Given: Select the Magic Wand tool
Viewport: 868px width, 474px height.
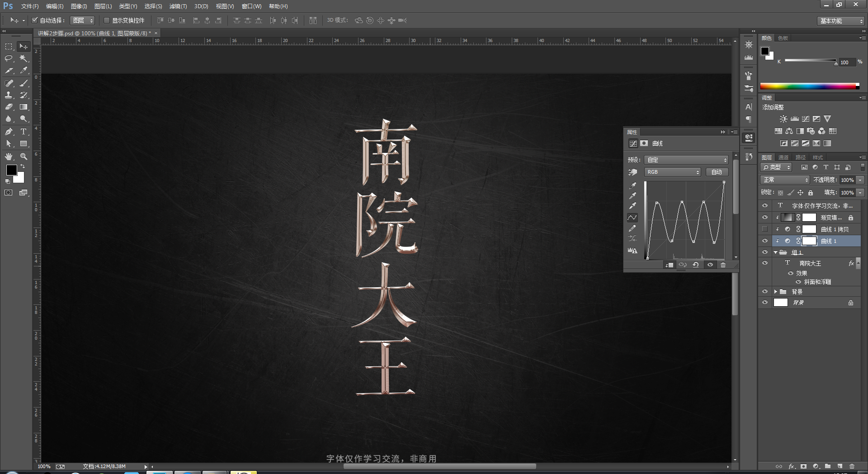Looking at the screenshot, I should click(x=24, y=58).
